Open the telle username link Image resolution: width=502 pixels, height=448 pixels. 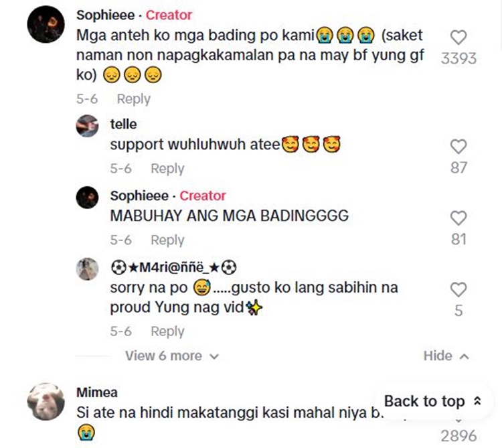pyautogui.click(x=123, y=125)
